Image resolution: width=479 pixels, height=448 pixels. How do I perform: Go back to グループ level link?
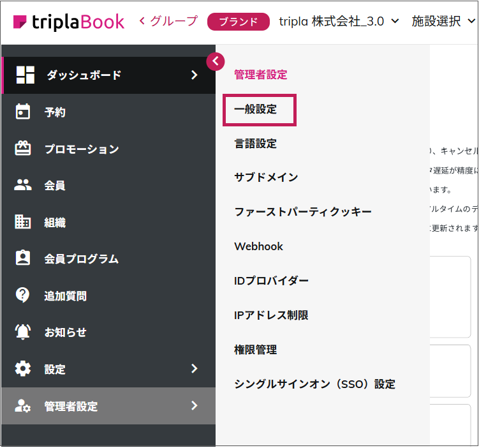coord(168,22)
